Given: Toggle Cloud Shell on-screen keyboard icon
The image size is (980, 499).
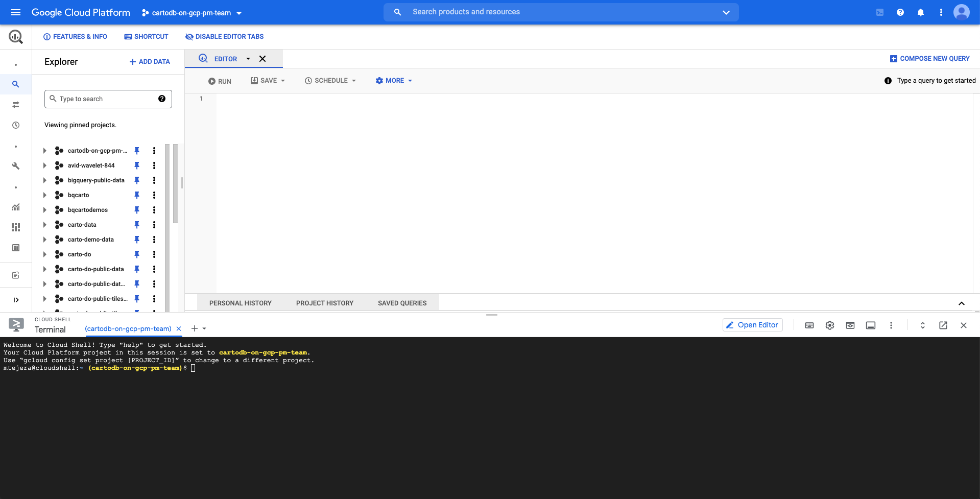Looking at the screenshot, I should tap(809, 325).
